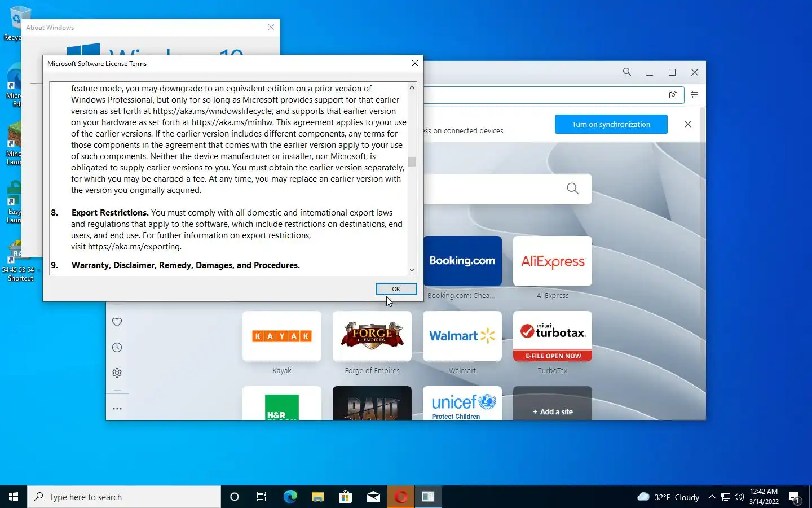Click the license text scroll up arrow
The image size is (812, 508).
click(x=412, y=87)
